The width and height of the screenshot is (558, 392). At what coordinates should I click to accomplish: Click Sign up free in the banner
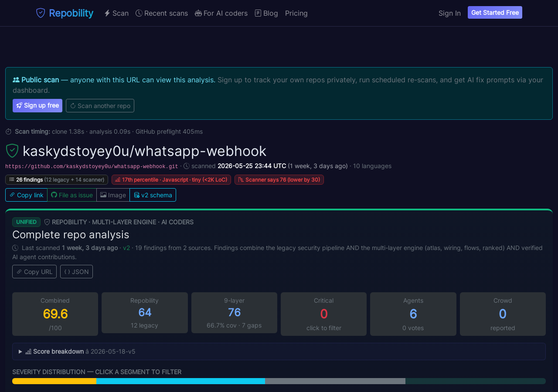[x=37, y=105]
